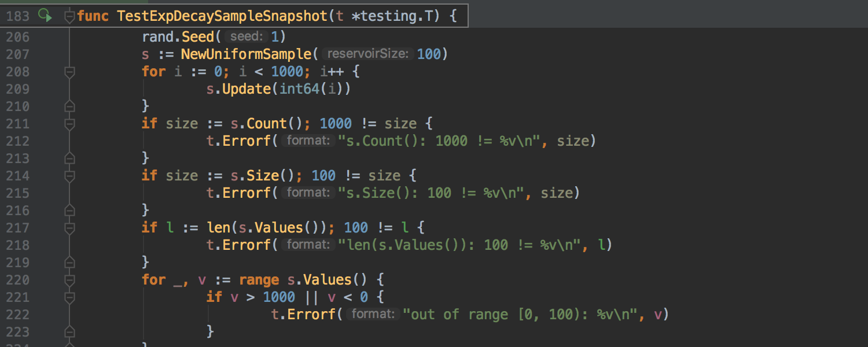
Task: Click the 'Errorf' call on line 222
Action: tap(312, 315)
